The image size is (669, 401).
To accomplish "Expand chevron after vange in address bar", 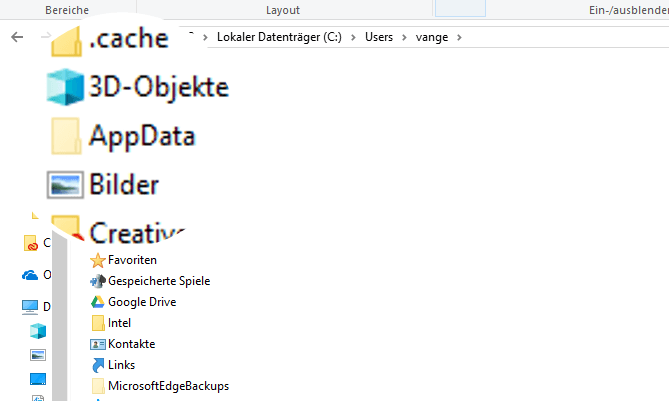I will (x=459, y=38).
